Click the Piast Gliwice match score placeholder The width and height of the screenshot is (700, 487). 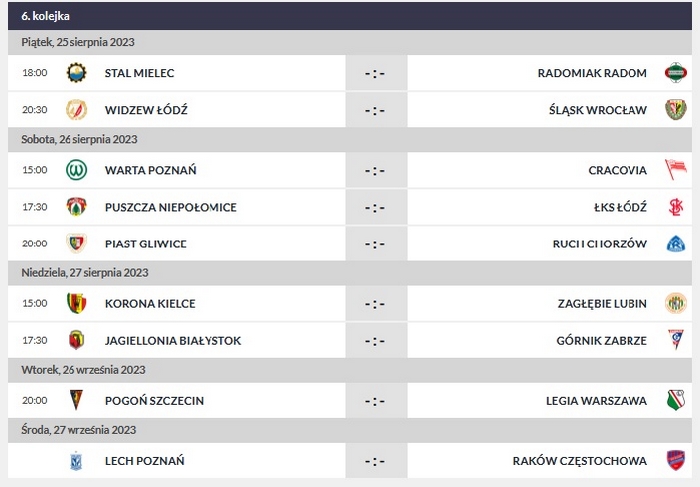point(375,244)
